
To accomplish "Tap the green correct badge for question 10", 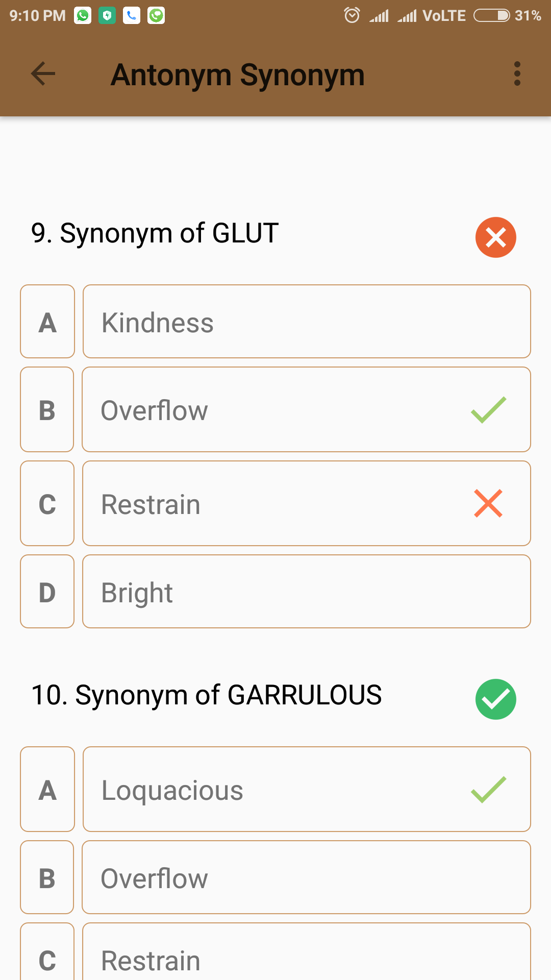I will coord(495,699).
